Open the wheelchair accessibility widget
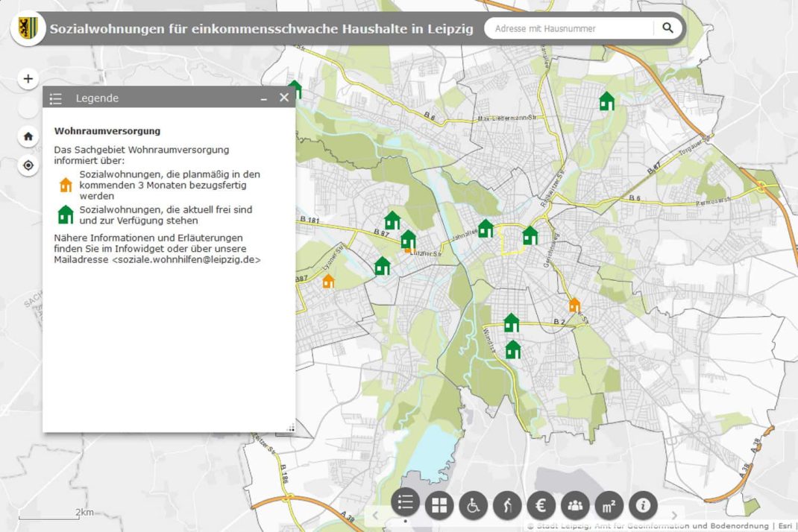Viewport: 798px width, 532px height. [x=473, y=504]
